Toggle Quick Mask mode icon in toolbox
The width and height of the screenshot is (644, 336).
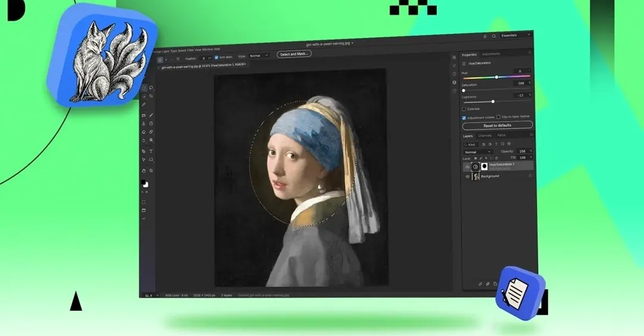point(144,202)
